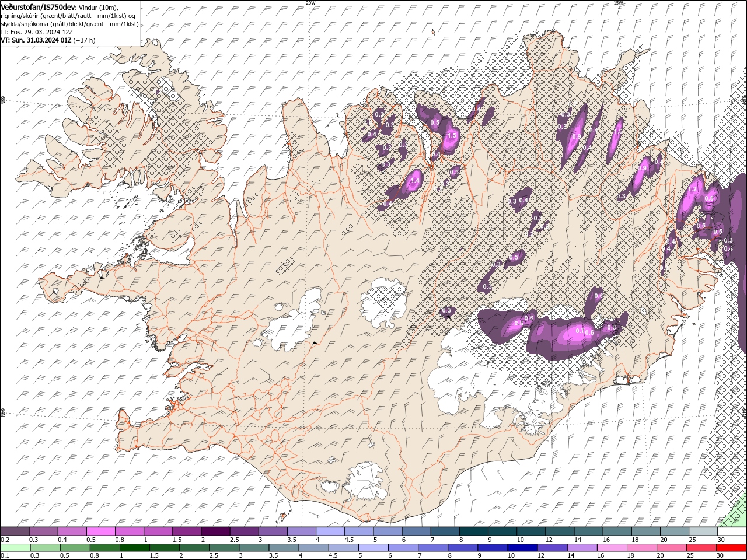Select the deep blue 10–12 rain swatch

tap(521, 547)
